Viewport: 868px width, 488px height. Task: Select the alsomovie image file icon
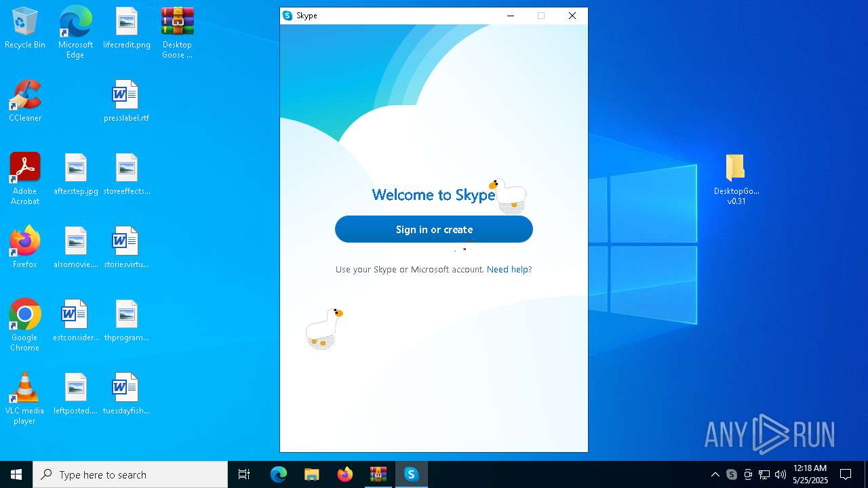75,248
